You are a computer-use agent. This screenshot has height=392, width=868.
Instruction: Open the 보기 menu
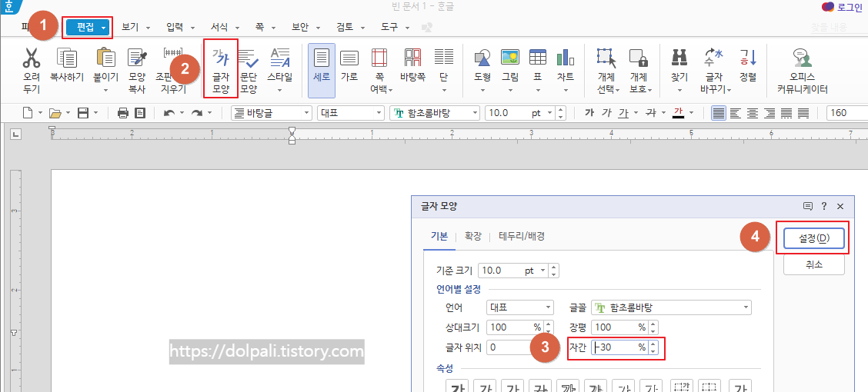(x=135, y=27)
